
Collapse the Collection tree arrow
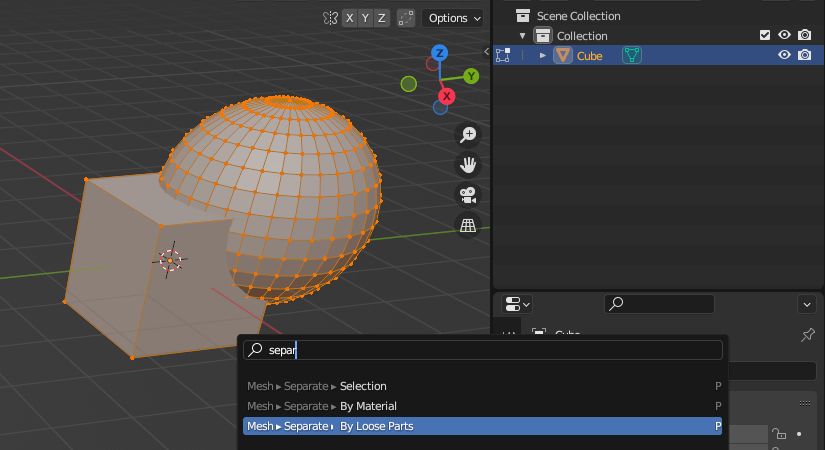[522, 36]
